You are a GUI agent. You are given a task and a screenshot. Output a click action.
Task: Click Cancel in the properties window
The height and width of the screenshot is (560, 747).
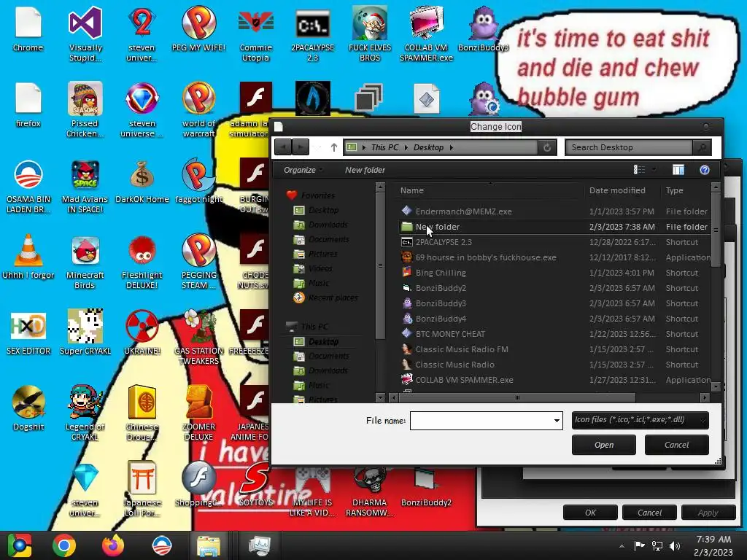[x=649, y=513]
